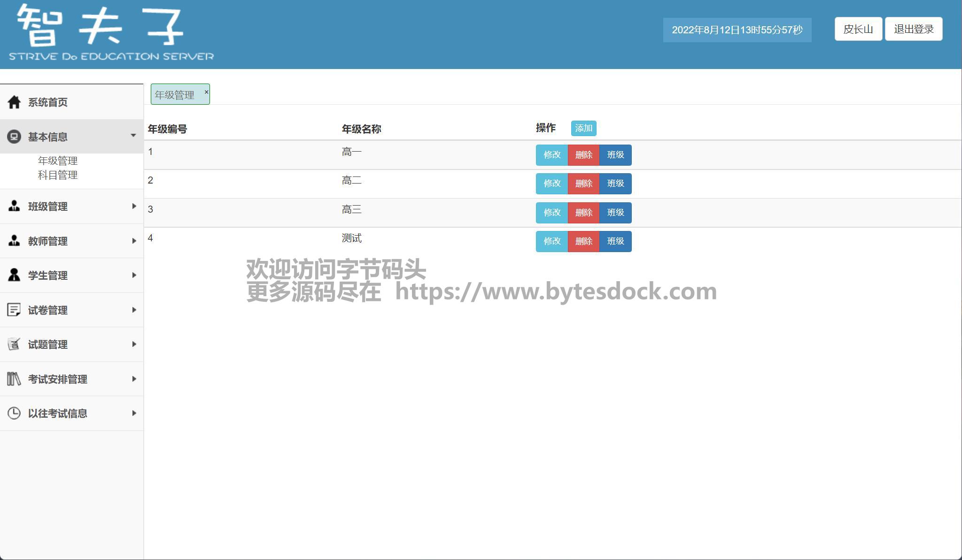
Task: Collapse the 基本信息 menu arrow
Action: pos(133,136)
